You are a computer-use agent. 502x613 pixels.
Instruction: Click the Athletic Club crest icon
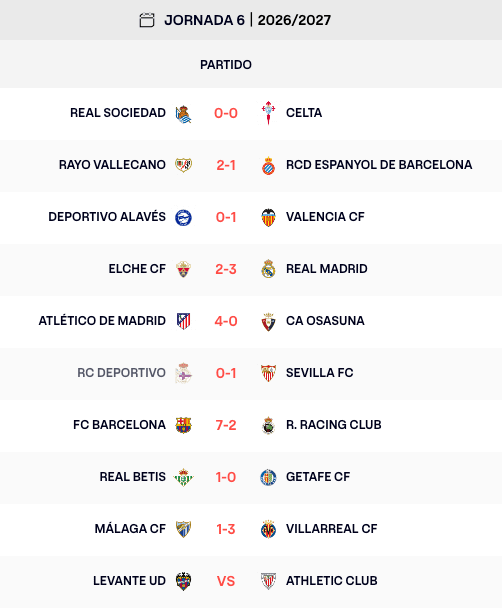(268, 581)
